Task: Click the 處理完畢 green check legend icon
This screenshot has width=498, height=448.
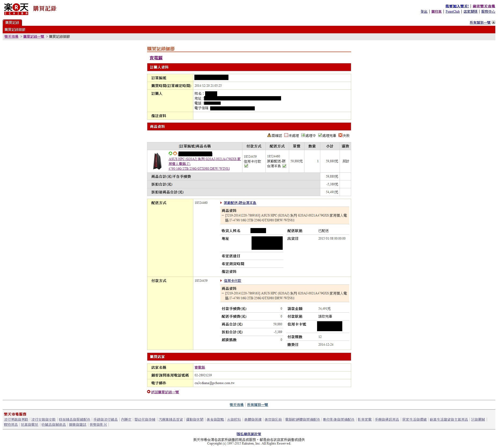Action: pos(320,135)
